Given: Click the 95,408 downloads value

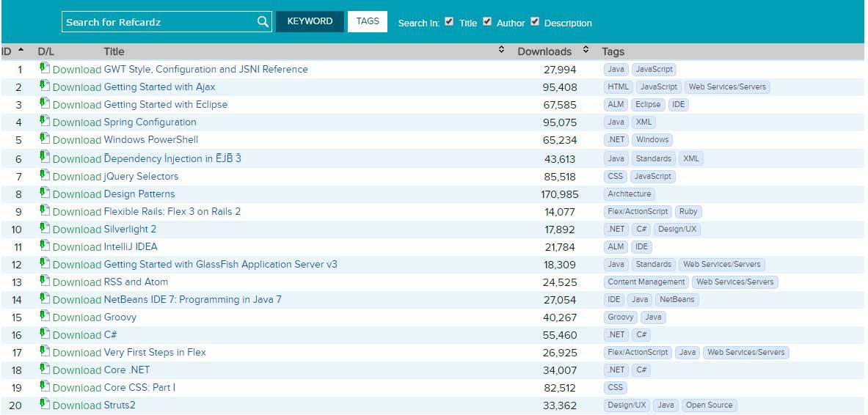Looking at the screenshot, I should click(561, 87).
